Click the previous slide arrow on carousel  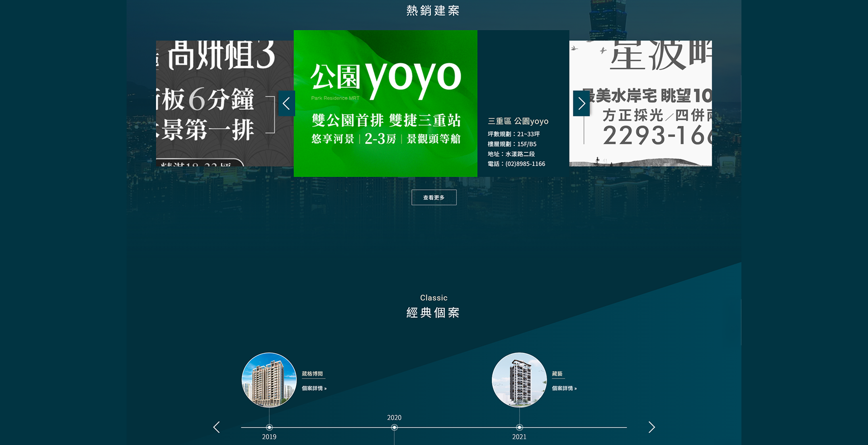286,103
